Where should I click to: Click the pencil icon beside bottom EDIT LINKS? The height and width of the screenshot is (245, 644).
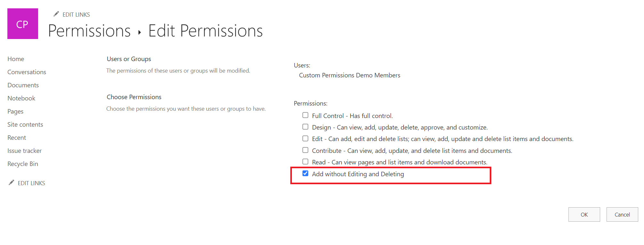tap(11, 182)
